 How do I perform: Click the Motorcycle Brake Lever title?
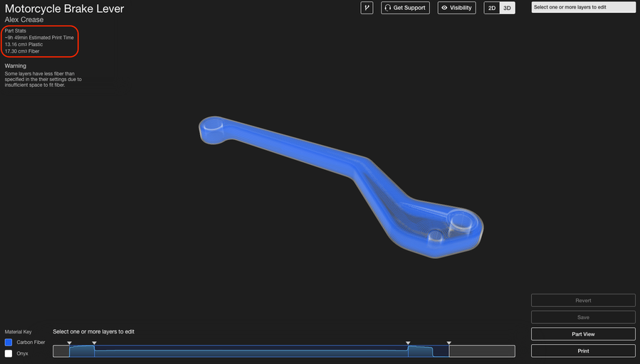[65, 9]
